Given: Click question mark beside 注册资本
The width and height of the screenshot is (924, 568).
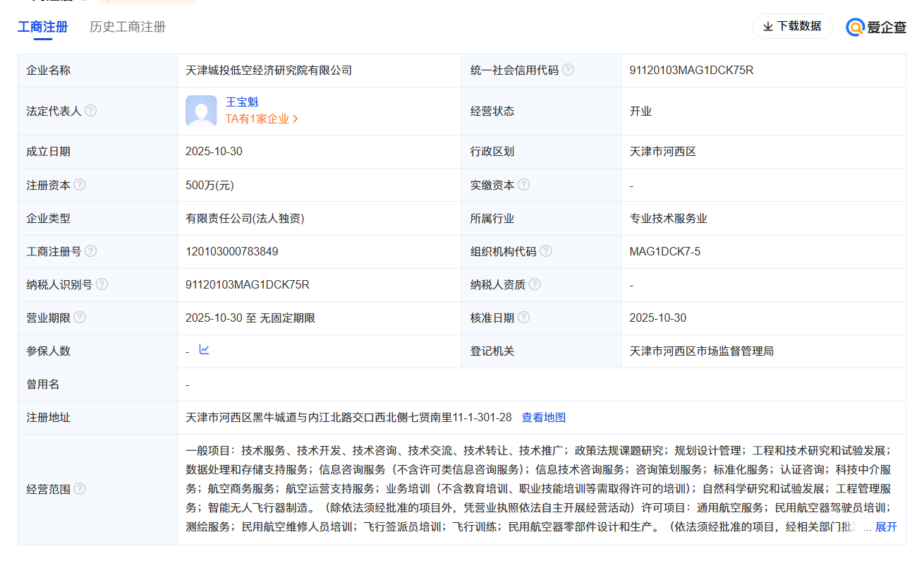Looking at the screenshot, I should (x=80, y=185).
